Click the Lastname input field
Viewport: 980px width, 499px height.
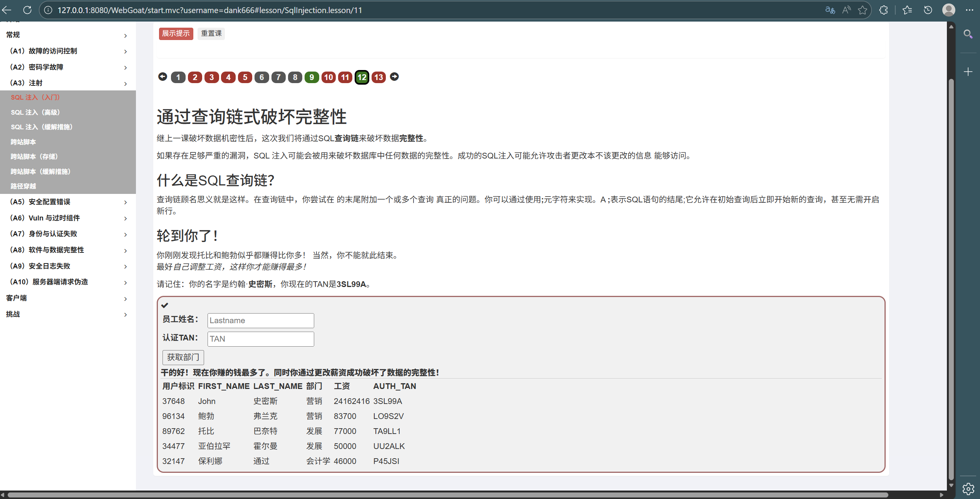260,320
